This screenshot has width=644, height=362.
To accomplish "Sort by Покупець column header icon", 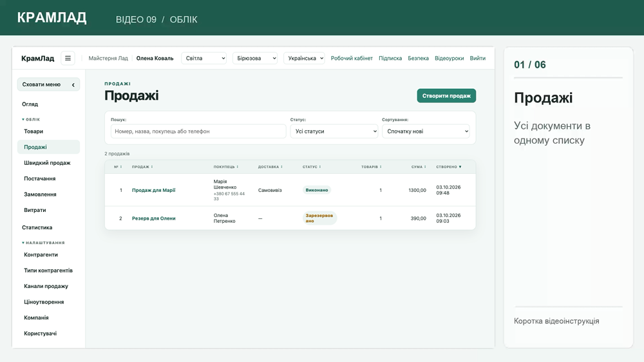I will click(238, 167).
